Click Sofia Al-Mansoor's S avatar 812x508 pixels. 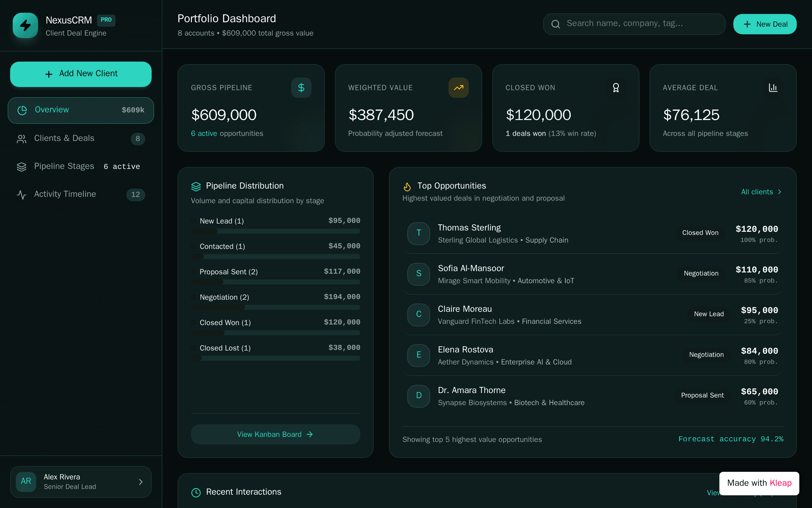[x=419, y=274]
